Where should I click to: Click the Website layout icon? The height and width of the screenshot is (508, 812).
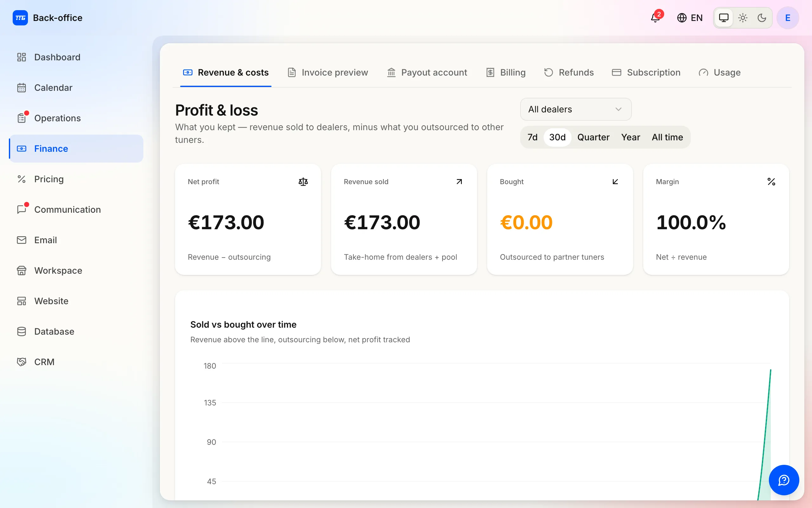(x=22, y=301)
